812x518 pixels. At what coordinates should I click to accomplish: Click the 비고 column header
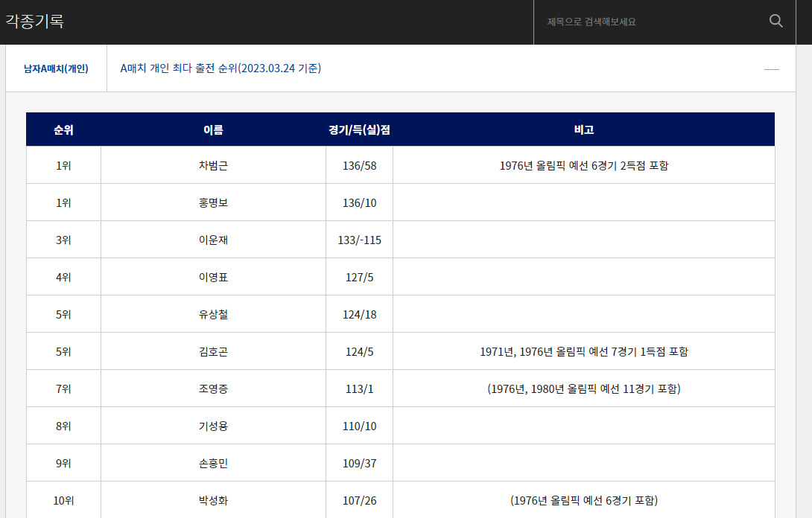(x=583, y=129)
